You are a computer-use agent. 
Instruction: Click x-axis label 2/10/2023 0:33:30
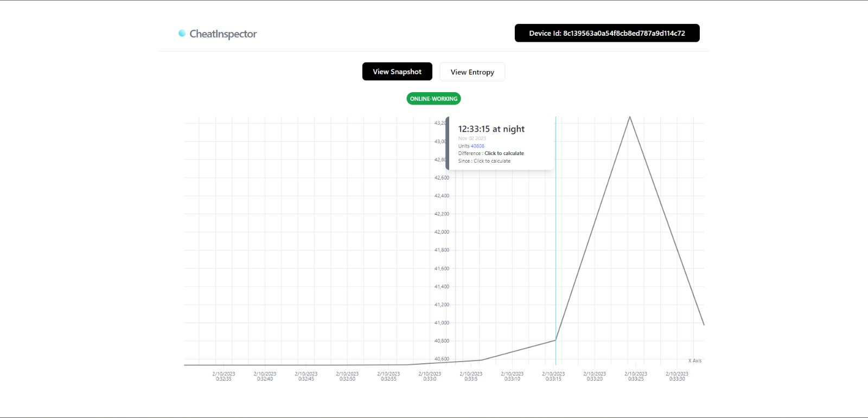click(677, 376)
